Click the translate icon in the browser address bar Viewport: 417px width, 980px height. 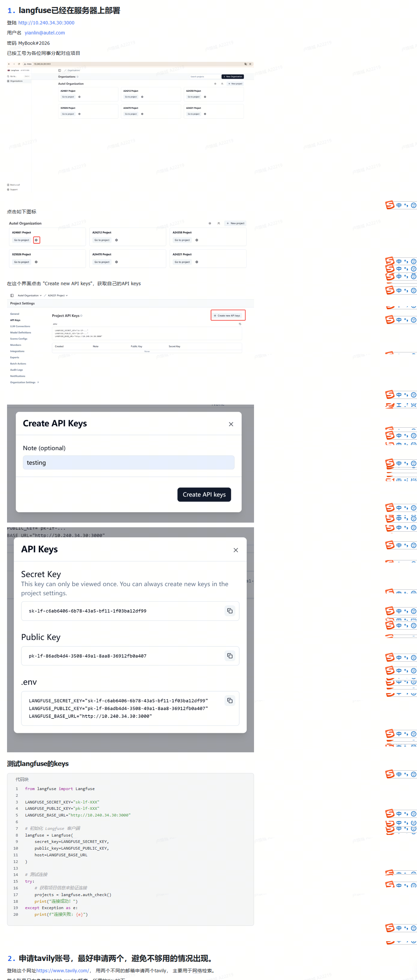(246, 64)
